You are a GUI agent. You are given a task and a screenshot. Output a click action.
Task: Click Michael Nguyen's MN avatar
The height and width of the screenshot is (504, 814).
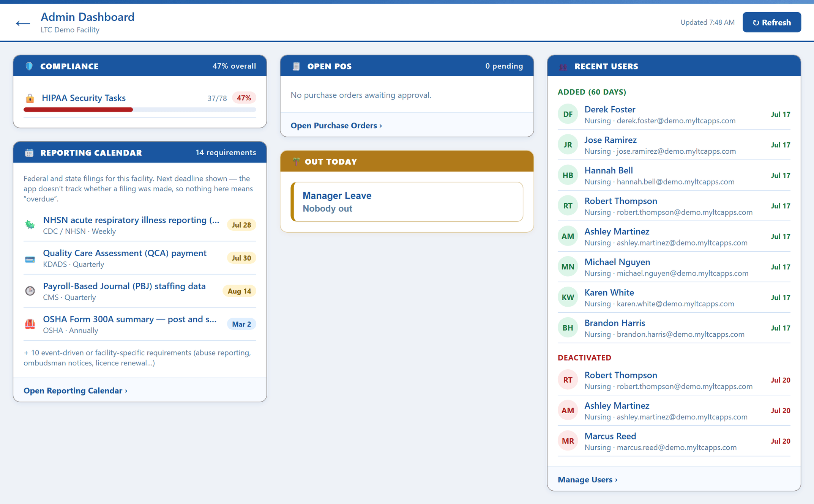click(568, 267)
